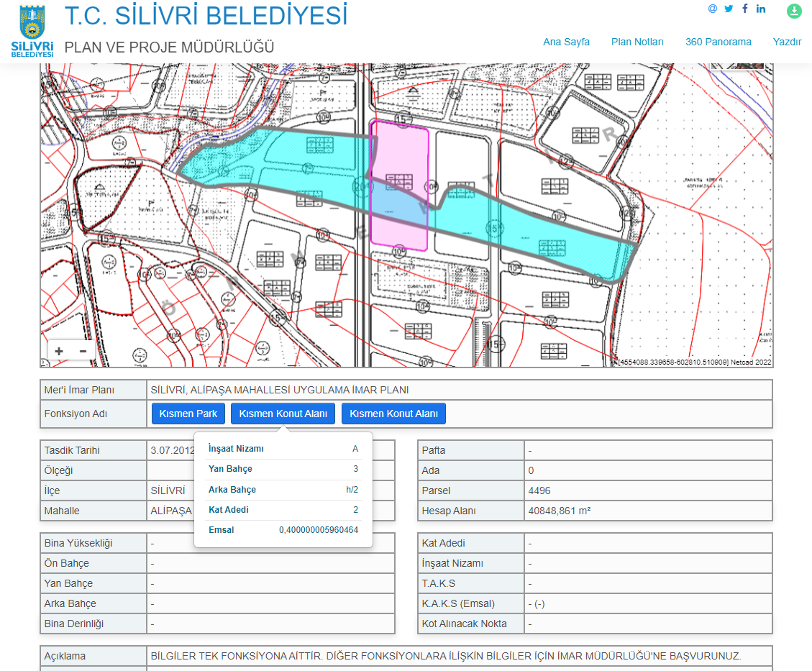
Task: Click the middle Kısmen Konut Alanı button
Action: coord(283,414)
